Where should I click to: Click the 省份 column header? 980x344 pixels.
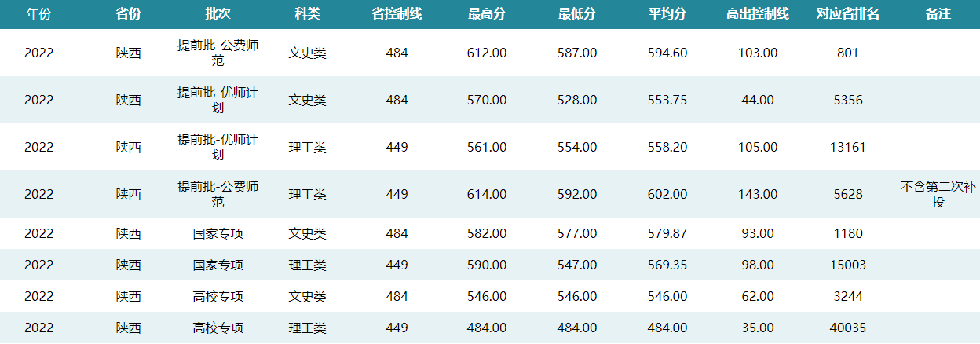pos(129,14)
